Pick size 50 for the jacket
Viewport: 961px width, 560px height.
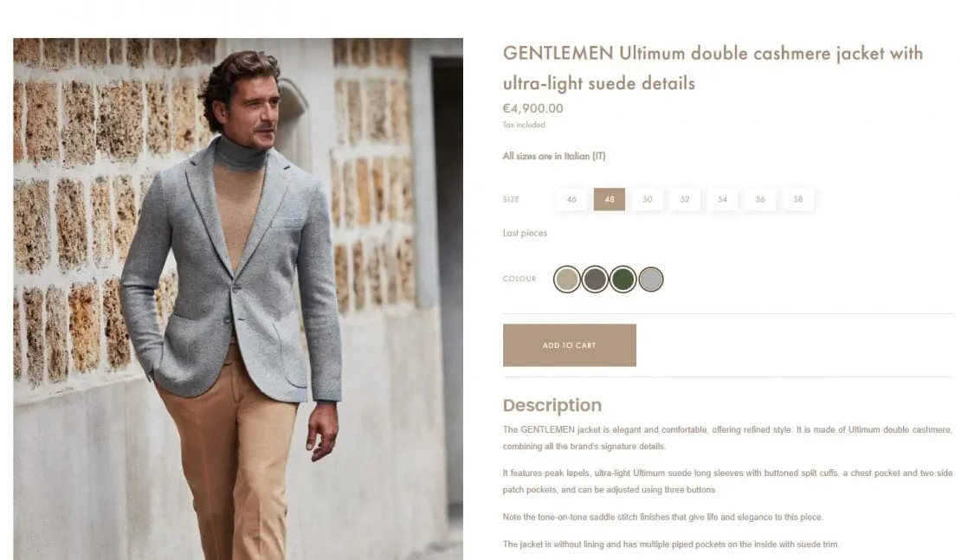[x=648, y=199]
